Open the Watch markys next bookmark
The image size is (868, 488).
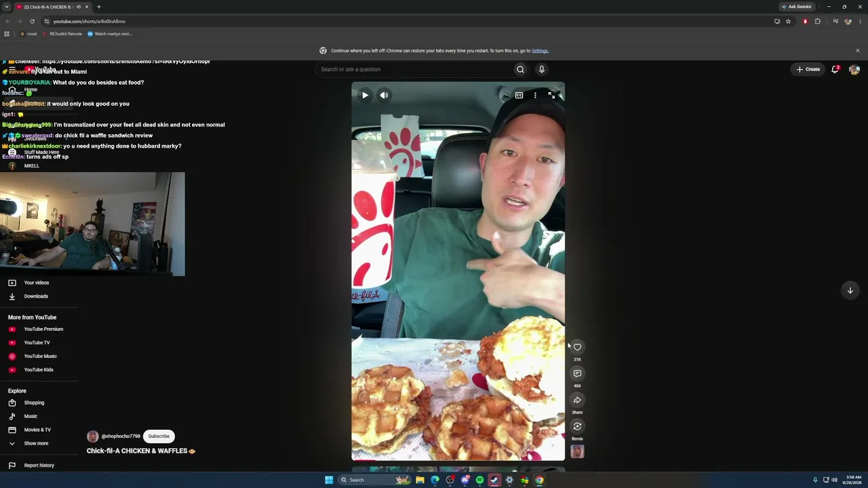pyautogui.click(x=110, y=34)
